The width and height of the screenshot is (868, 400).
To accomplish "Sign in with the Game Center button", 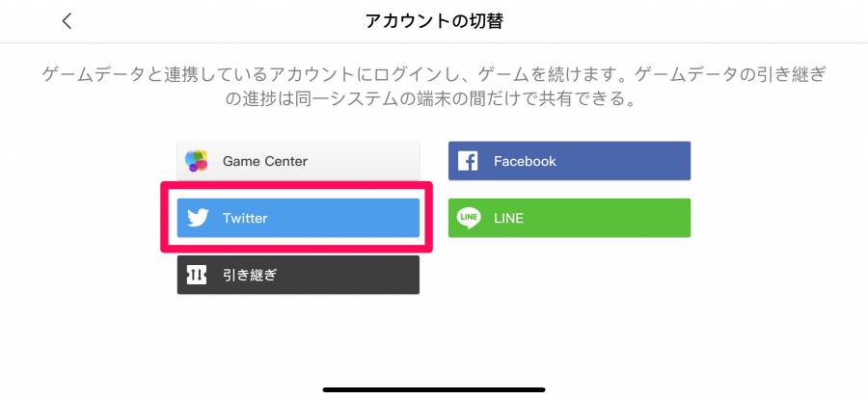I will [x=298, y=161].
